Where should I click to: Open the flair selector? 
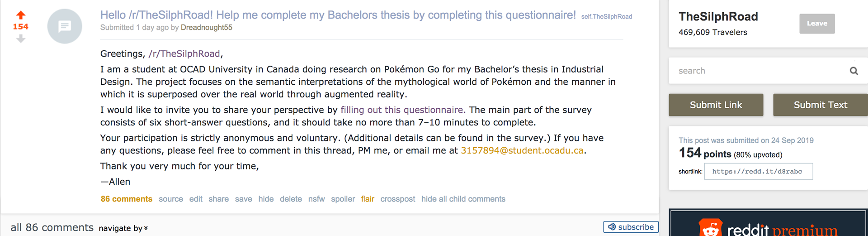coord(368,199)
